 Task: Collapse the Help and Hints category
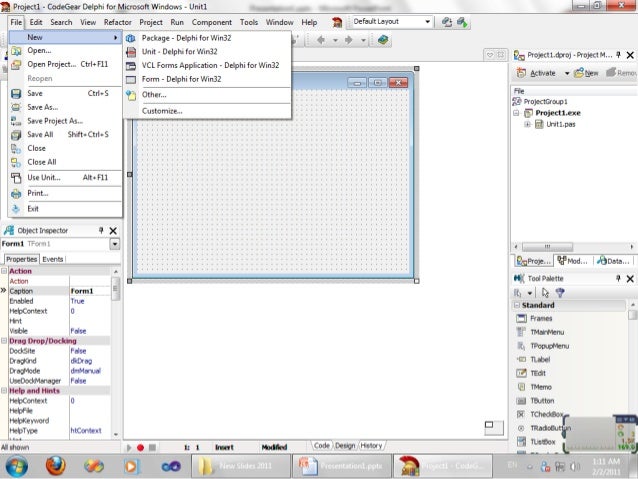(4, 391)
